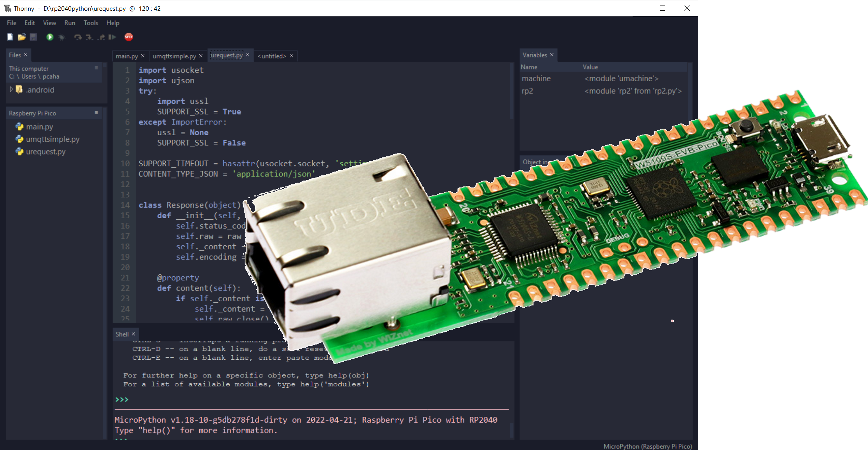Open the View menu
This screenshot has width=868, height=450.
(49, 23)
